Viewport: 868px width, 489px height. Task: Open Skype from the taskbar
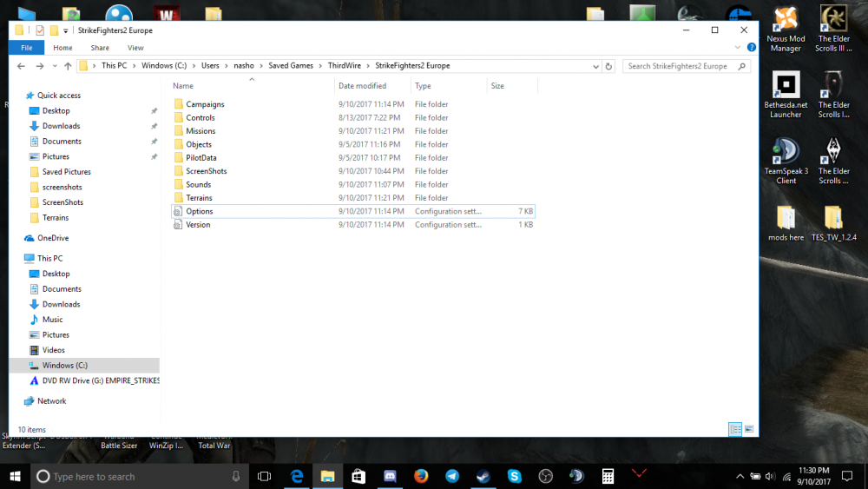[514, 476]
